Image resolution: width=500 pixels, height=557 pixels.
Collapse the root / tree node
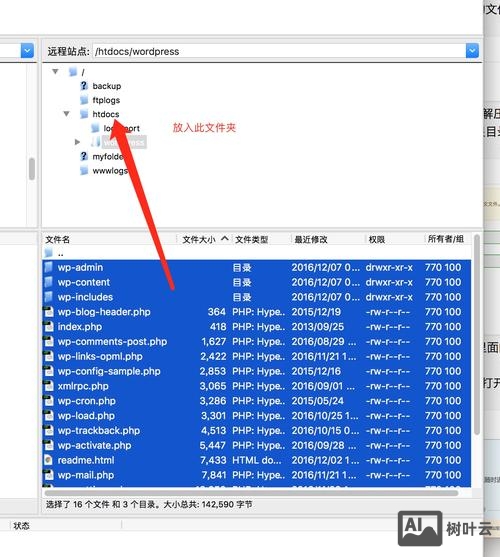click(55, 72)
